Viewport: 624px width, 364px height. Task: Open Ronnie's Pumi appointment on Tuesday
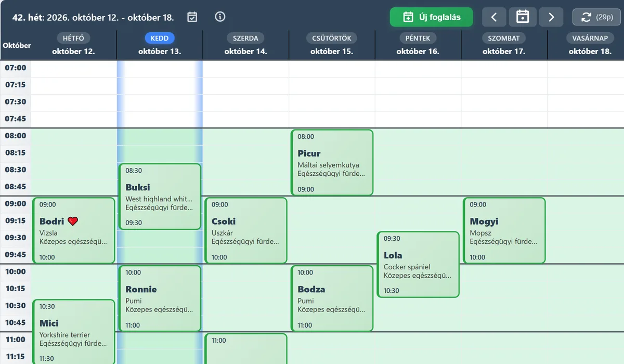pyautogui.click(x=160, y=298)
